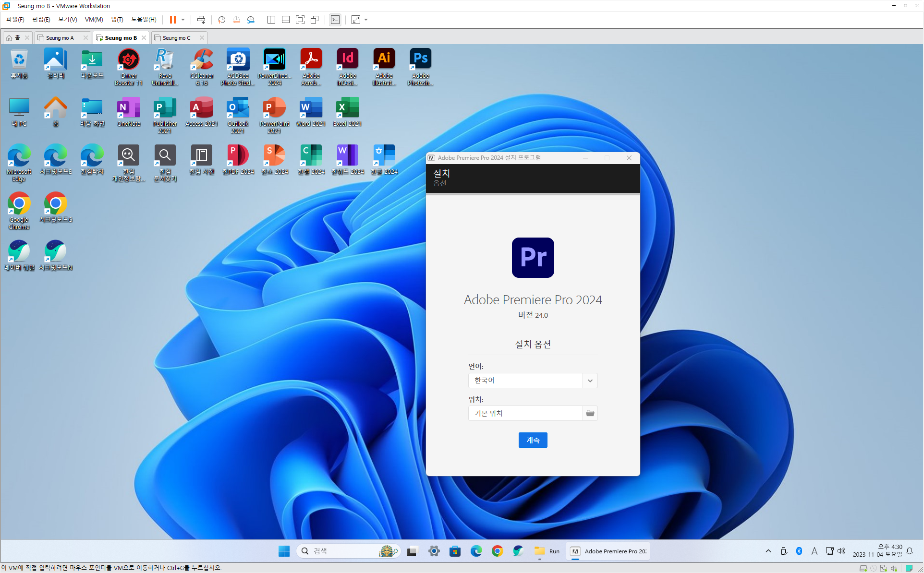Click browse folder icon for install location
The image size is (924, 573).
(x=590, y=413)
